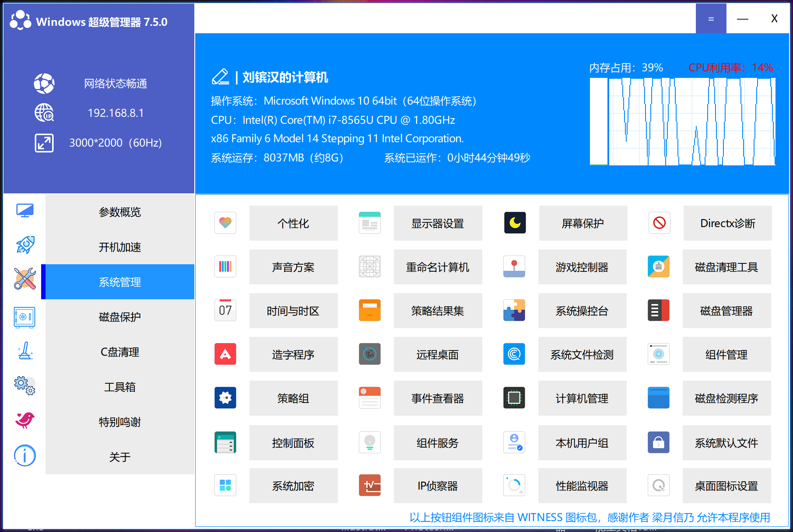793x532 pixels.
Task: Click the joystick icon beside 游戏控制器
Action: point(514,266)
